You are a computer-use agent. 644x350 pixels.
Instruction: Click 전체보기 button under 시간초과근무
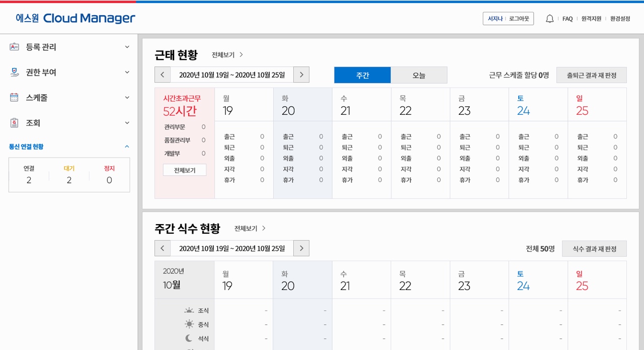[x=185, y=170]
